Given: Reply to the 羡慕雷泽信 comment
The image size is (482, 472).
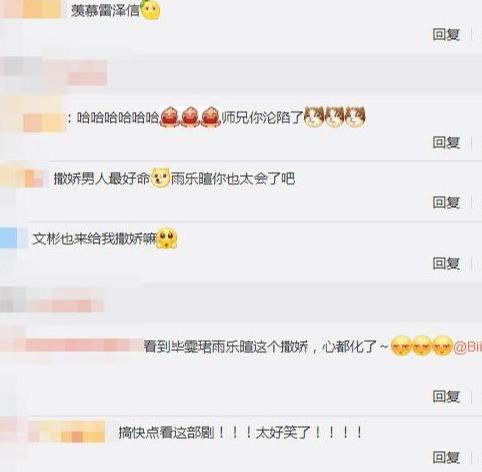Looking at the screenshot, I should tap(446, 34).
